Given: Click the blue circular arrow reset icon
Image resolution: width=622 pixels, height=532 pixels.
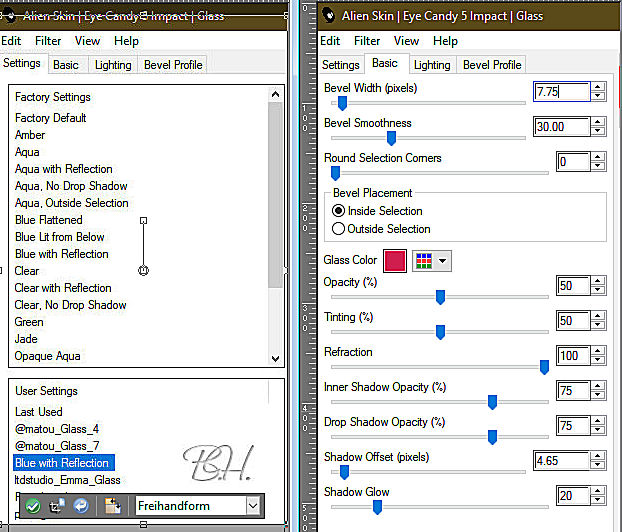Looking at the screenshot, I should (x=81, y=506).
